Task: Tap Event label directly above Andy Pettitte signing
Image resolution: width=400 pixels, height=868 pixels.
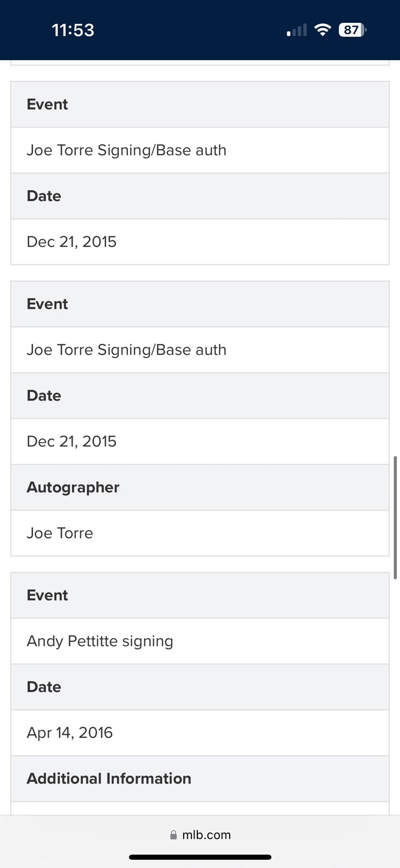Action: (48, 595)
